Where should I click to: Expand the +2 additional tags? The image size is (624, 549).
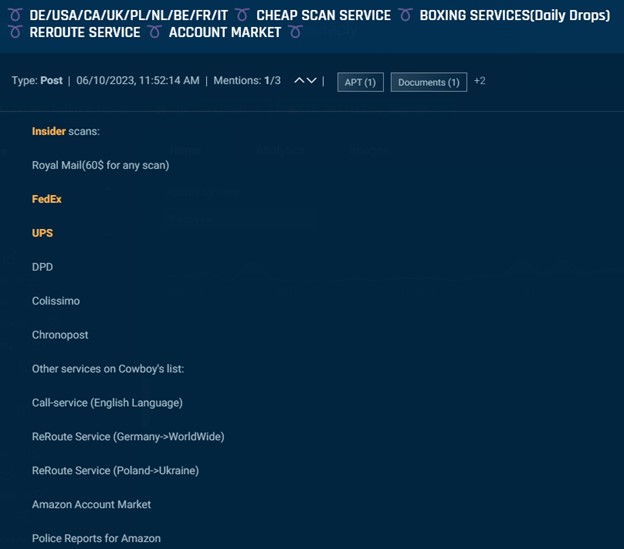click(480, 81)
